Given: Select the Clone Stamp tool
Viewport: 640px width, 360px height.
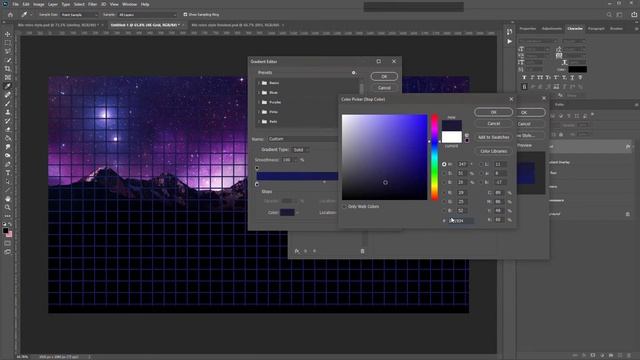Looking at the screenshot, I should [x=7, y=112].
